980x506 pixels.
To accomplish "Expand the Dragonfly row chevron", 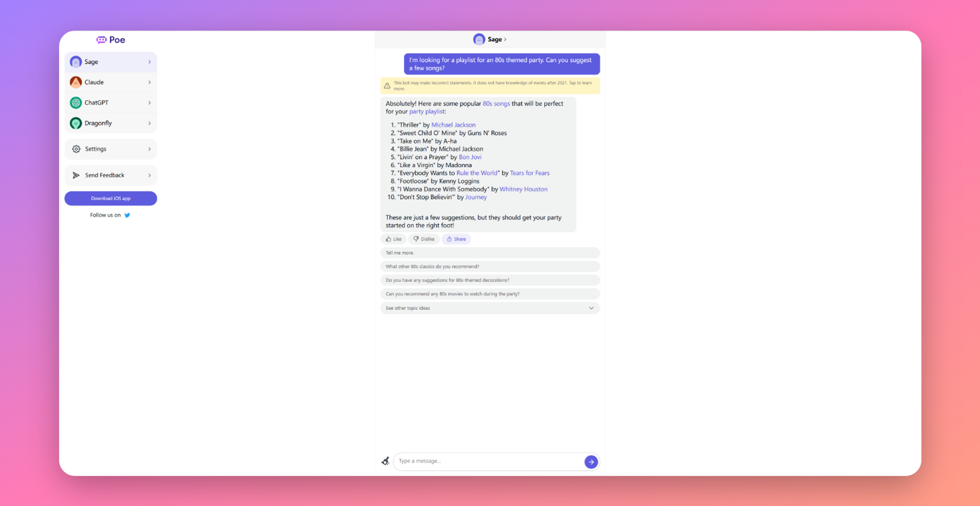I will [149, 123].
